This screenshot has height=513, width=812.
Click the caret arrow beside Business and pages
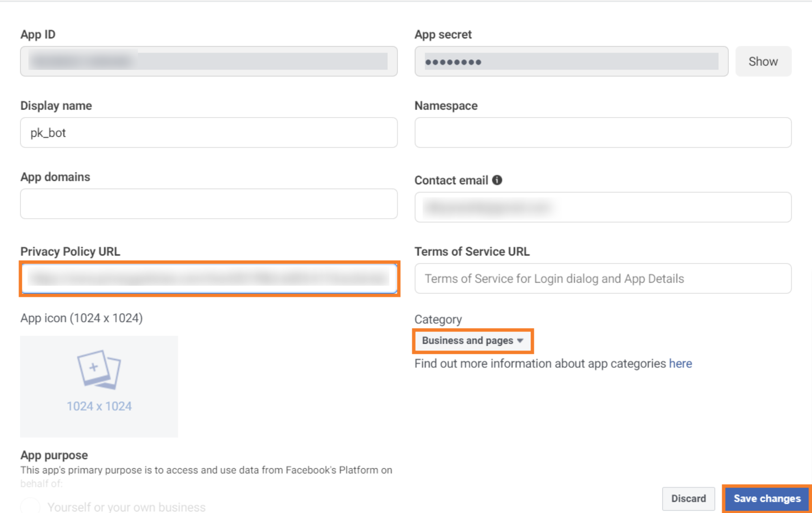(520, 341)
